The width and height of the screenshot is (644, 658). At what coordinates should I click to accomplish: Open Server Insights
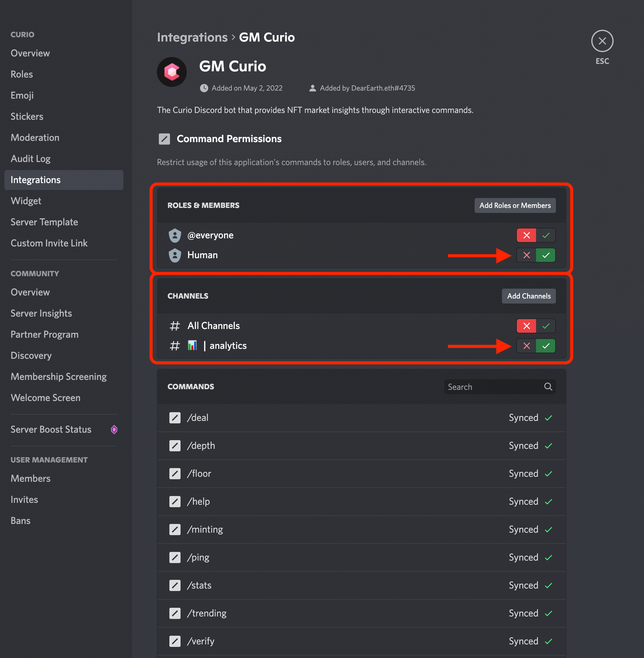coord(64,313)
